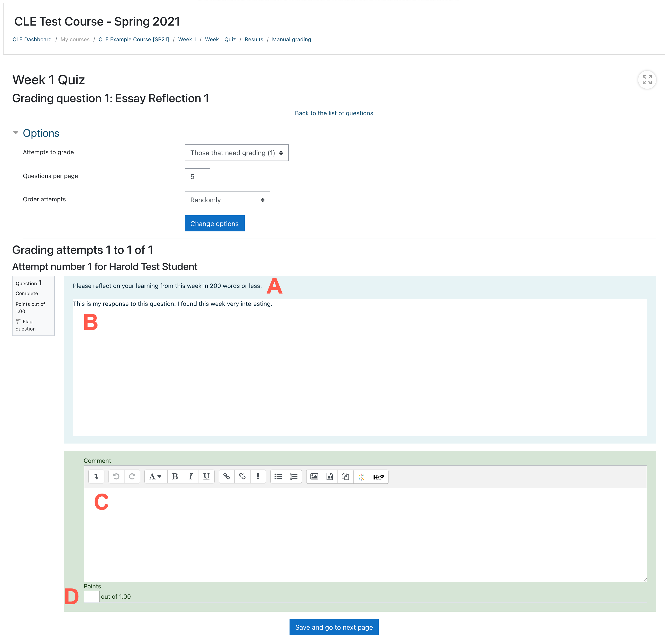Click the italic formatting icon

click(191, 476)
